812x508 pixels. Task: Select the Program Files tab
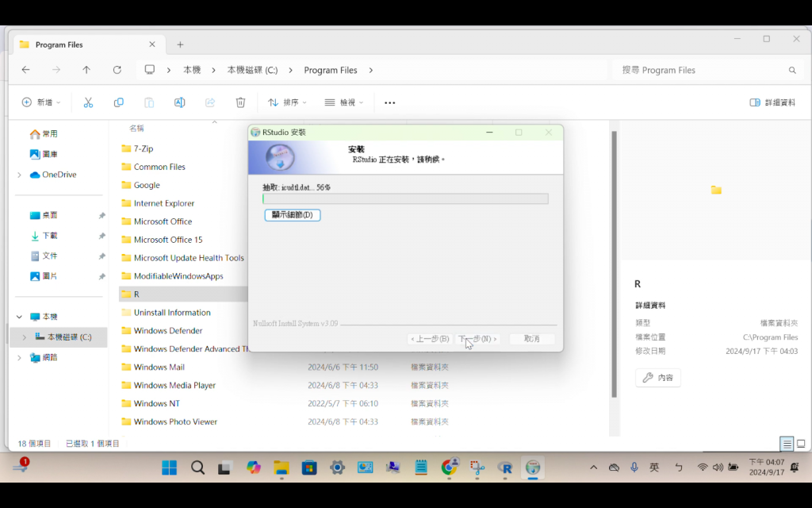87,44
